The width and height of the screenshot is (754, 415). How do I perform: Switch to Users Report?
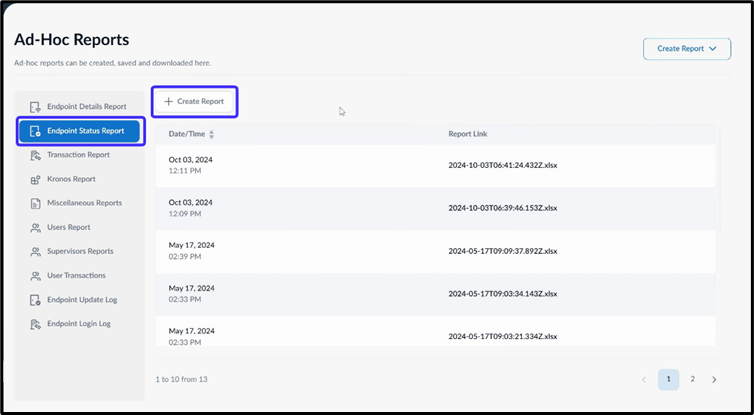[80, 227]
